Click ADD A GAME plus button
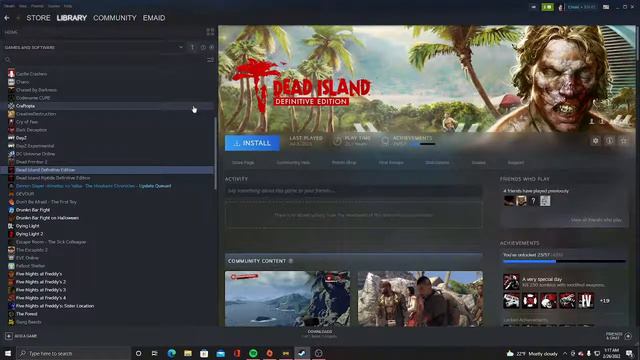 tap(9, 336)
